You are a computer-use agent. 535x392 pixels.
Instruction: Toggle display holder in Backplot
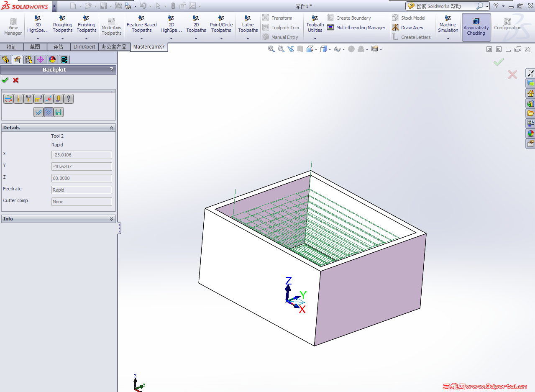pyautogui.click(x=28, y=99)
